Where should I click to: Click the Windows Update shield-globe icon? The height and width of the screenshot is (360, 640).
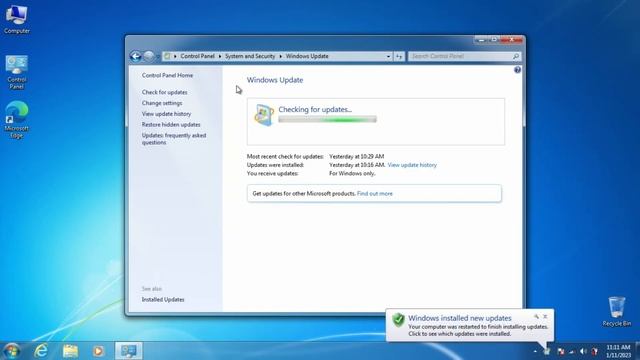[x=264, y=115]
